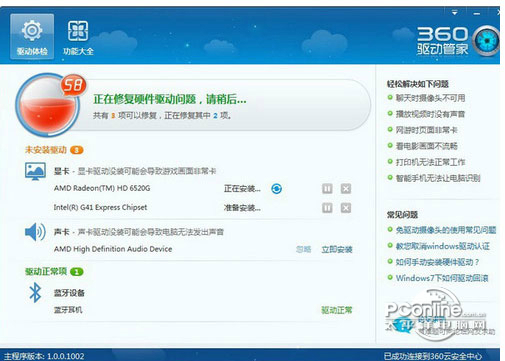Click the 声卡 speaker icon
The width and height of the screenshot is (505, 361).
[x=35, y=232]
